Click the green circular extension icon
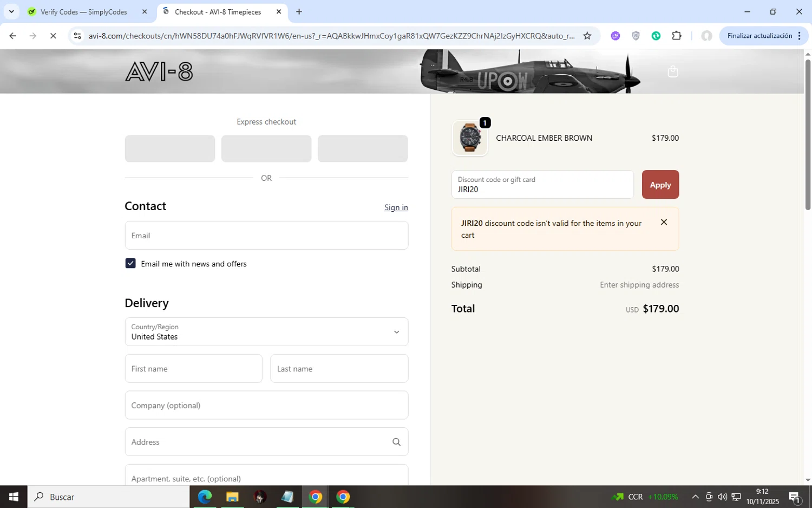Viewport: 812px width, 508px height. [656, 36]
